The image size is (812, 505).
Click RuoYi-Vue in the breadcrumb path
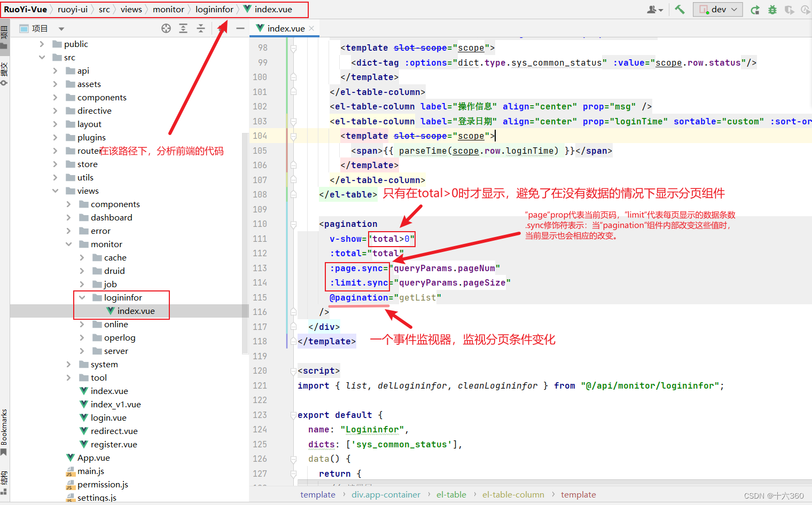25,9
